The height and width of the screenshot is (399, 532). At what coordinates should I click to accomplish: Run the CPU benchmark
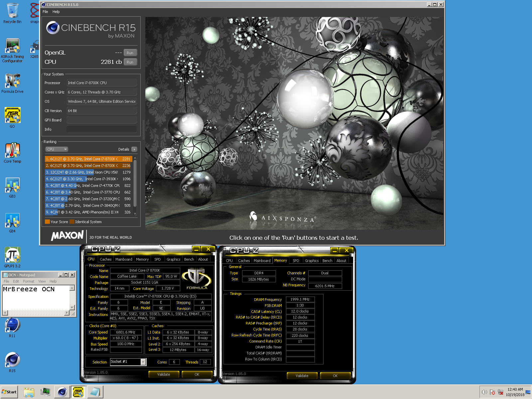[130, 62]
